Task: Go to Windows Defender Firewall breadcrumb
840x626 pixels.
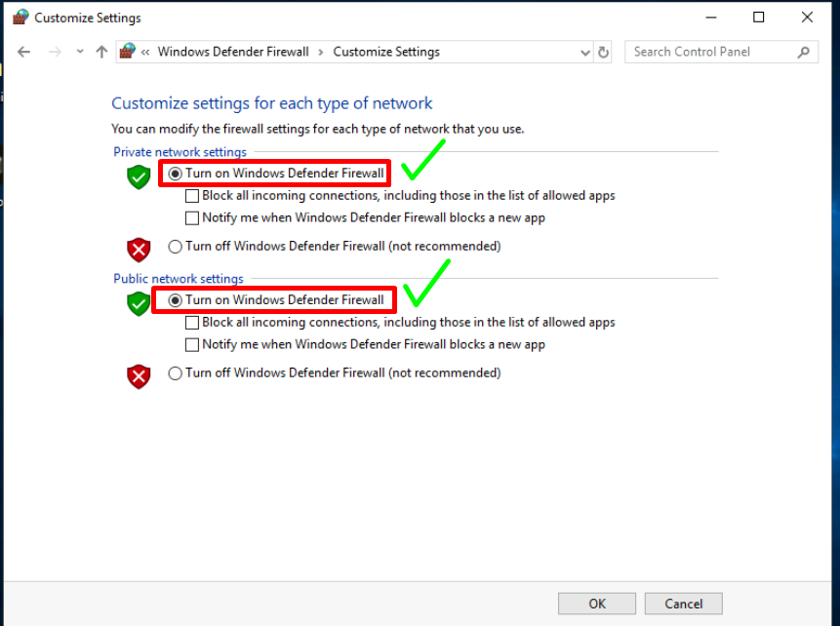Action: tap(232, 52)
